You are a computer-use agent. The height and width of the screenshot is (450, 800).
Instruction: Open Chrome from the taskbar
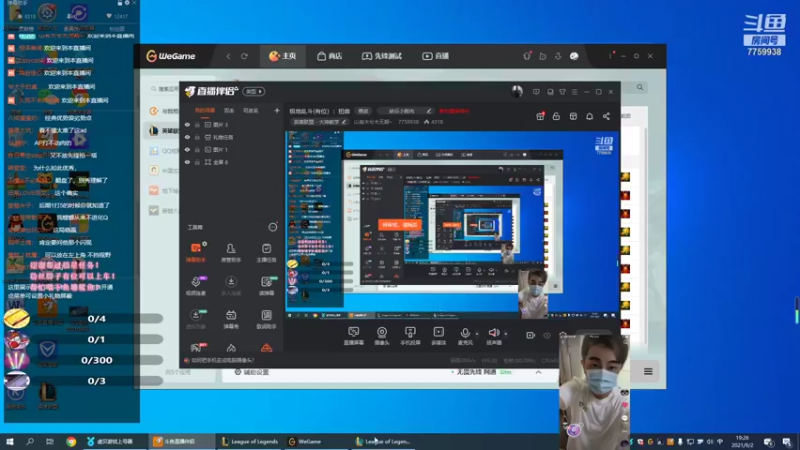tap(71, 442)
